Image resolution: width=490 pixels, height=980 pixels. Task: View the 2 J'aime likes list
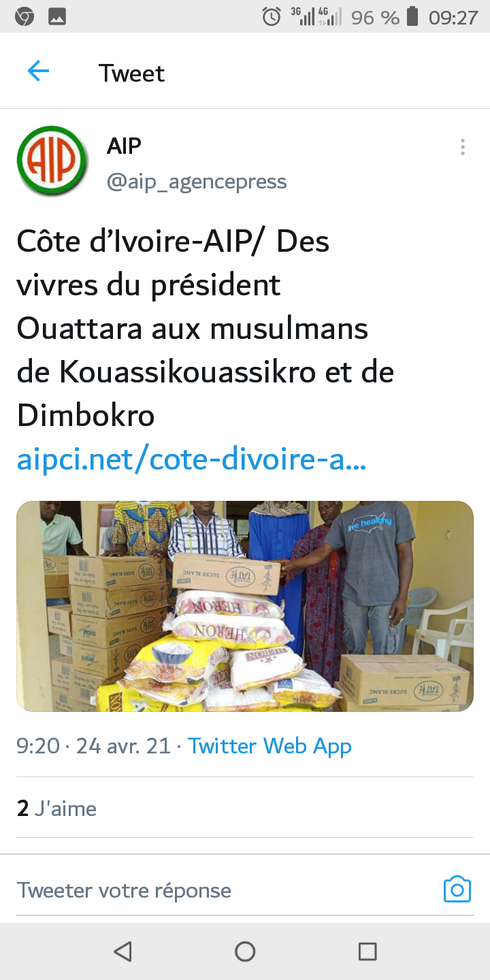tap(56, 808)
